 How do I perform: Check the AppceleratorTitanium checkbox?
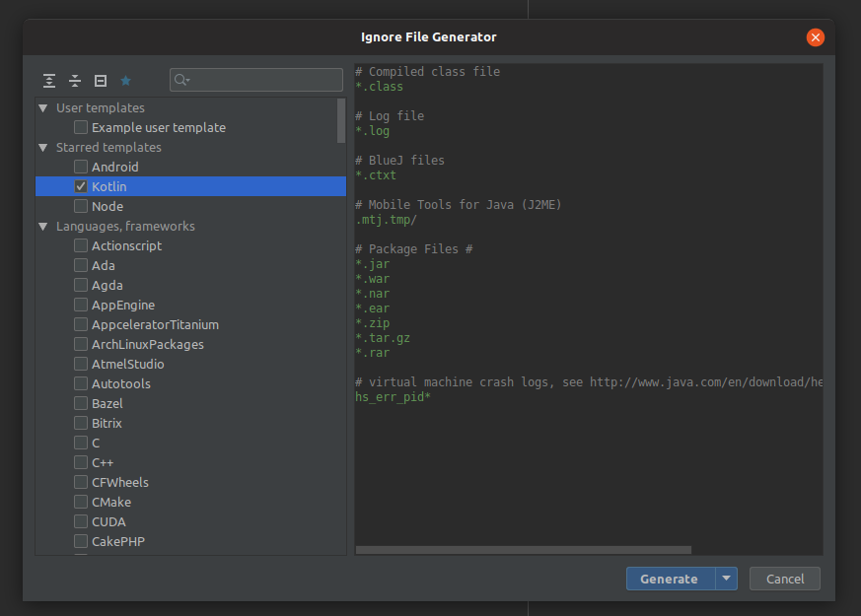[81, 324]
